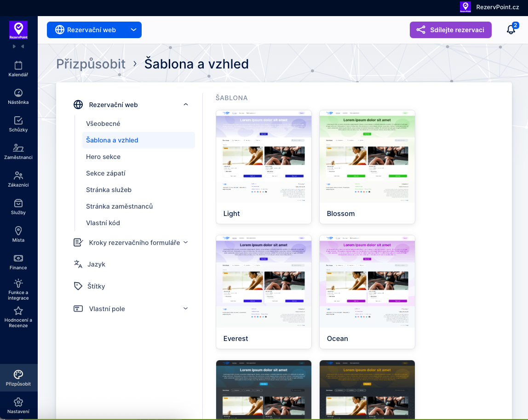Open the Nastavení settings gear icon
The image size is (528, 420).
pos(18,402)
